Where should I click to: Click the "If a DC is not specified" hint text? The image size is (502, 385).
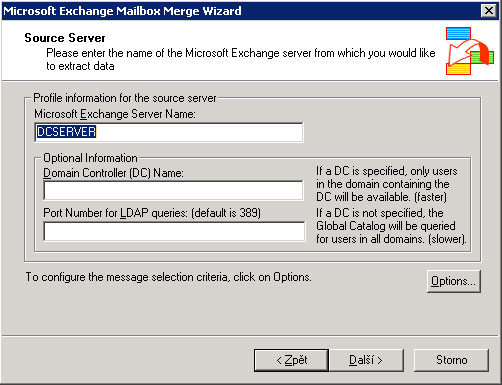(x=391, y=226)
